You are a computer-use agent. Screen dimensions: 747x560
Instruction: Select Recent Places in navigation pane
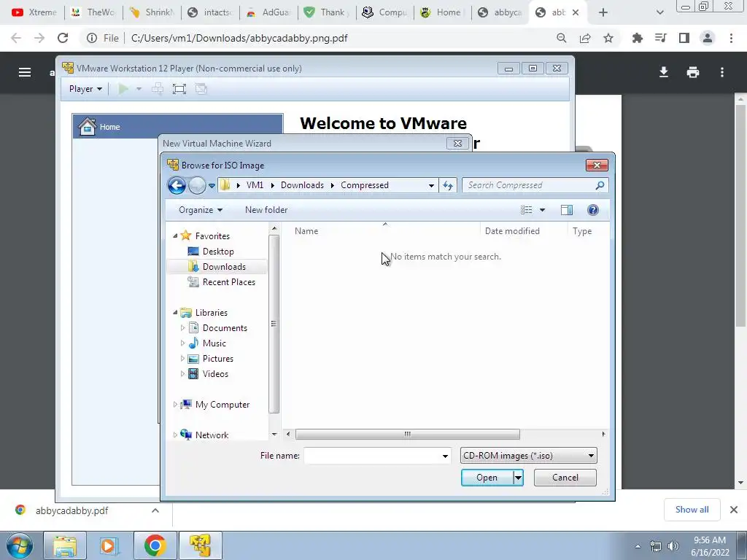228,282
